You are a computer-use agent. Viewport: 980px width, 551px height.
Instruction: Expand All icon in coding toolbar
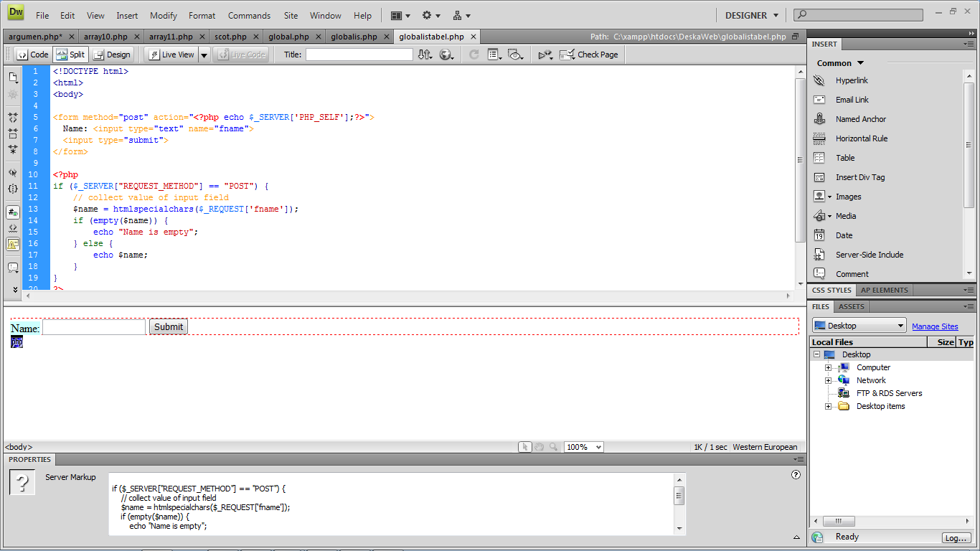13,150
